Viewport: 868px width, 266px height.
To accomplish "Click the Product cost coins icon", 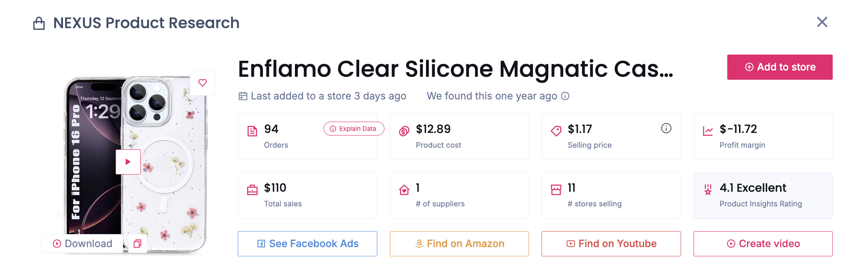I will pos(404,131).
